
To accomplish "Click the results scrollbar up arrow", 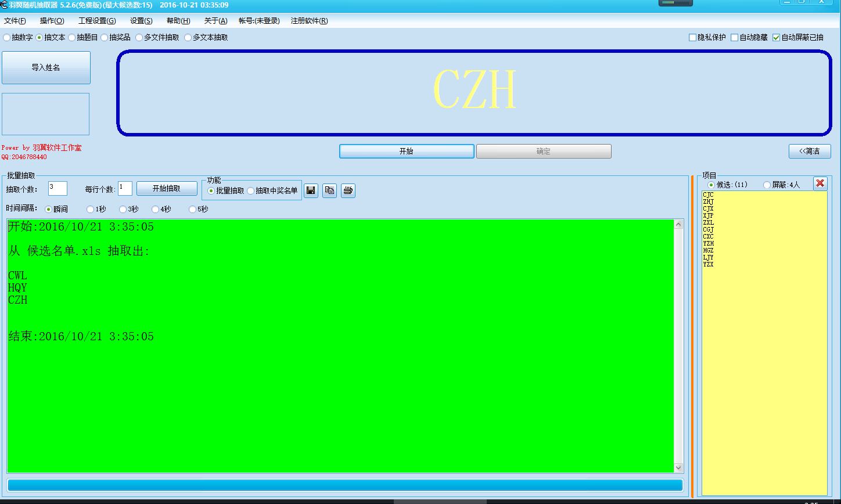I will click(678, 225).
